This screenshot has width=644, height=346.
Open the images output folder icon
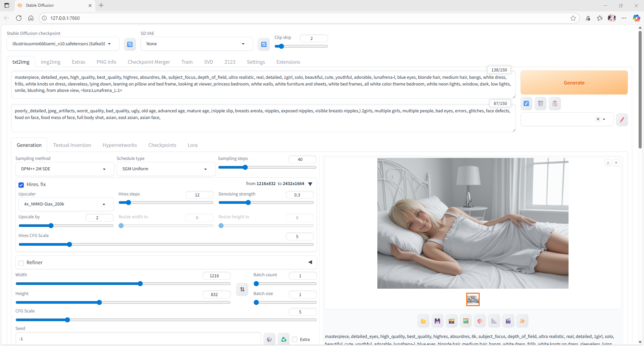423,321
